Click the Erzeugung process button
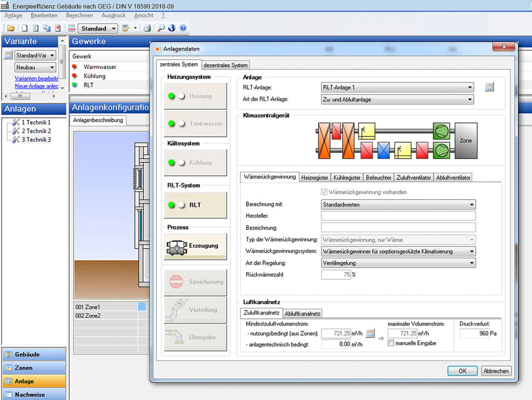 196,246
